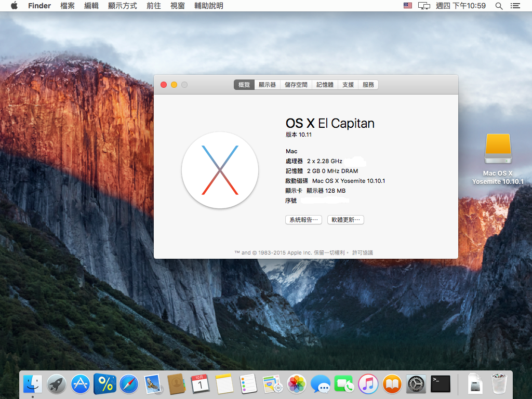Minimize the About This Mac window
Image resolution: width=532 pixels, height=399 pixels.
coord(174,85)
